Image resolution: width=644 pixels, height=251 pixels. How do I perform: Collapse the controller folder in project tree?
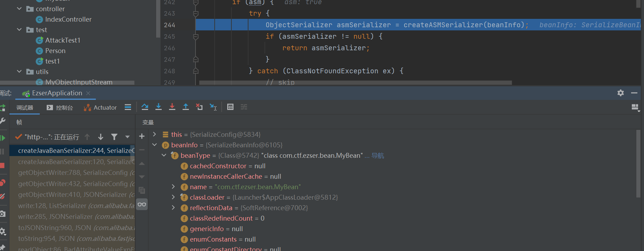coord(20,9)
